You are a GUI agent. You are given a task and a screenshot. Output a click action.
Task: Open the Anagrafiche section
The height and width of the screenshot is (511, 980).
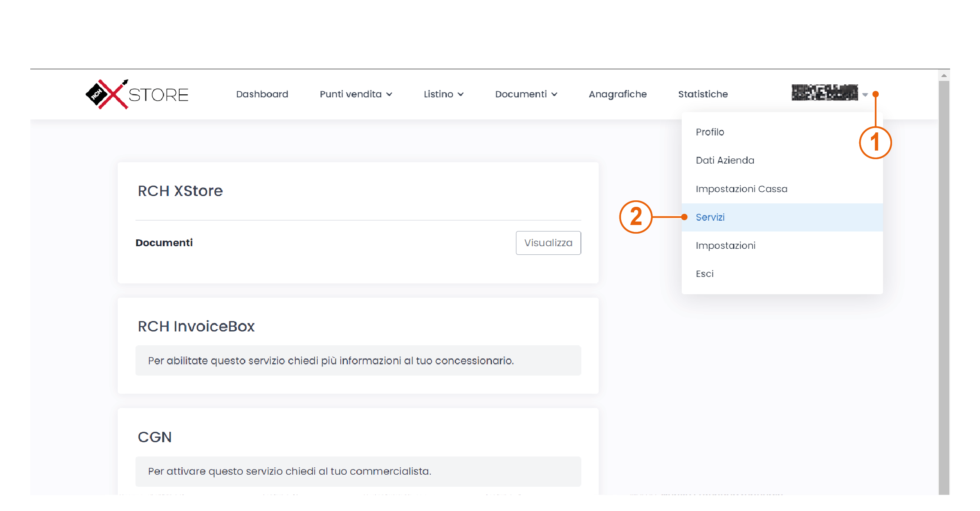click(x=618, y=94)
